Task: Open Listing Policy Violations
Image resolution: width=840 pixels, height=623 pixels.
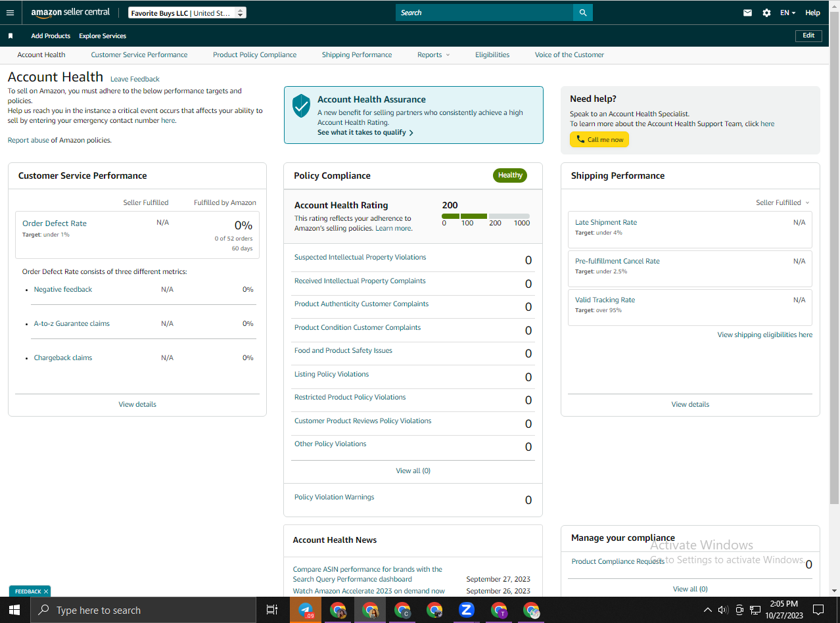Action: pos(331,375)
